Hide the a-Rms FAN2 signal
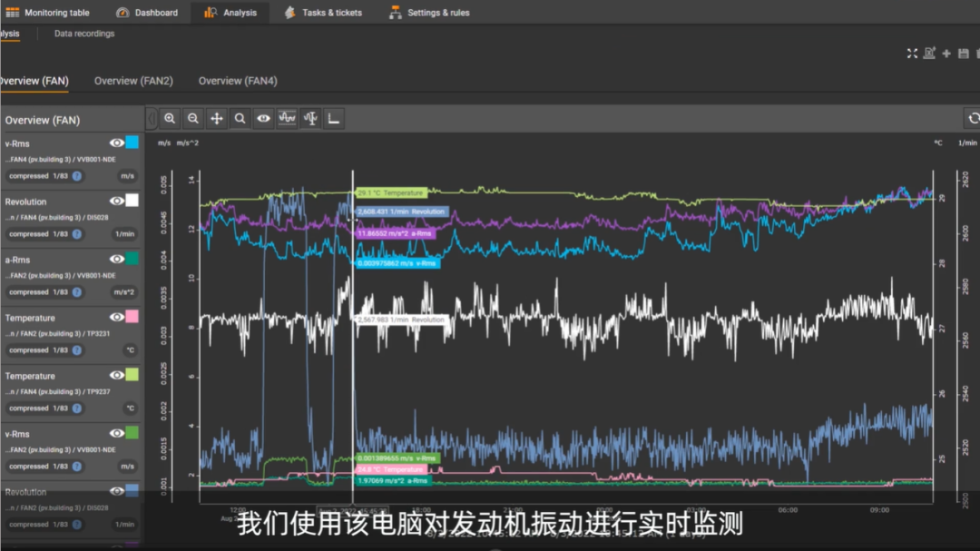Viewport: 980px width, 551px height. (x=116, y=259)
